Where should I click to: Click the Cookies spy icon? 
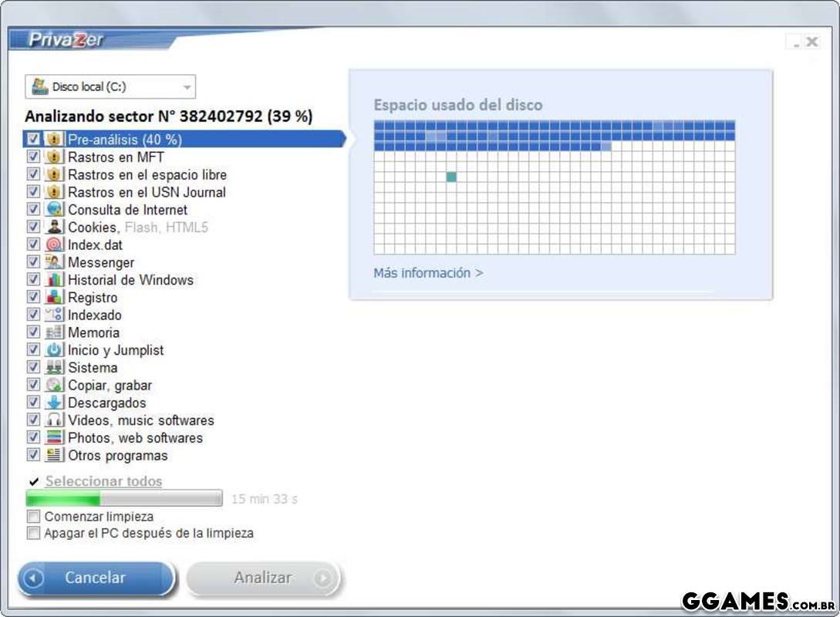tap(54, 228)
